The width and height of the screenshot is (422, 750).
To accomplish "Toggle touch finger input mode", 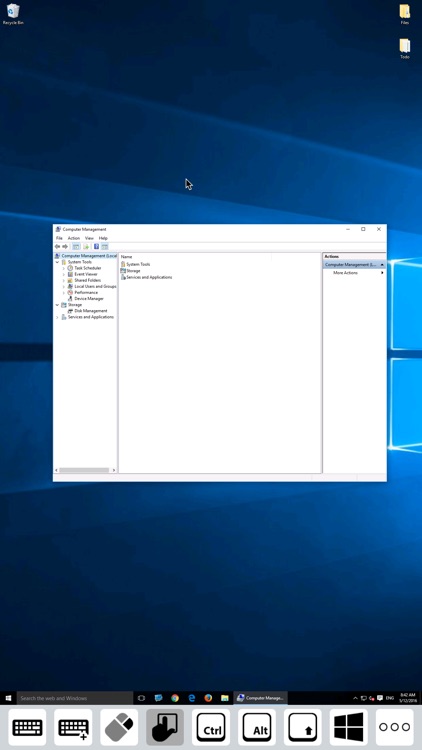I will click(x=165, y=728).
